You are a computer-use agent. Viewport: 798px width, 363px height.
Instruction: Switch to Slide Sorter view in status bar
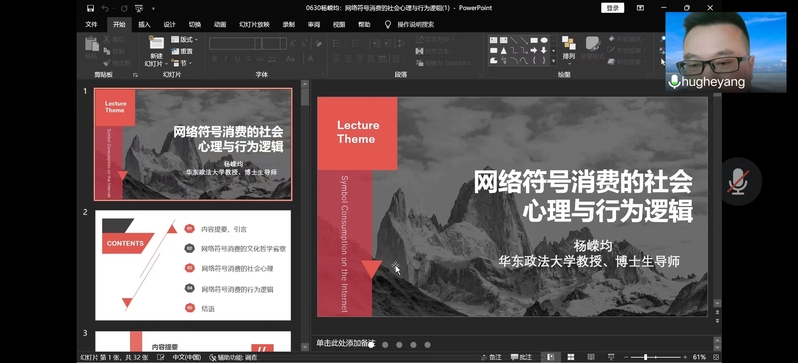(571, 357)
